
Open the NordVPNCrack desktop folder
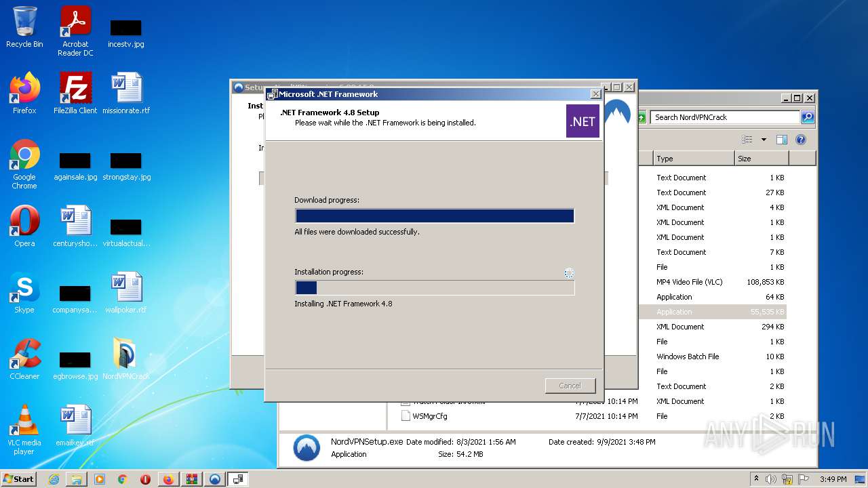tap(126, 359)
